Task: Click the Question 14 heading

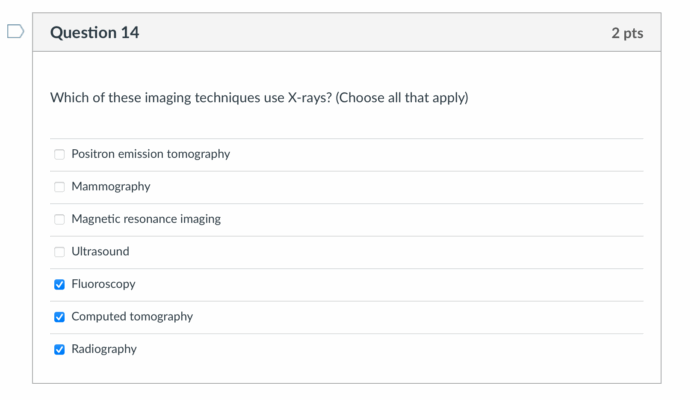Action: 94,33
